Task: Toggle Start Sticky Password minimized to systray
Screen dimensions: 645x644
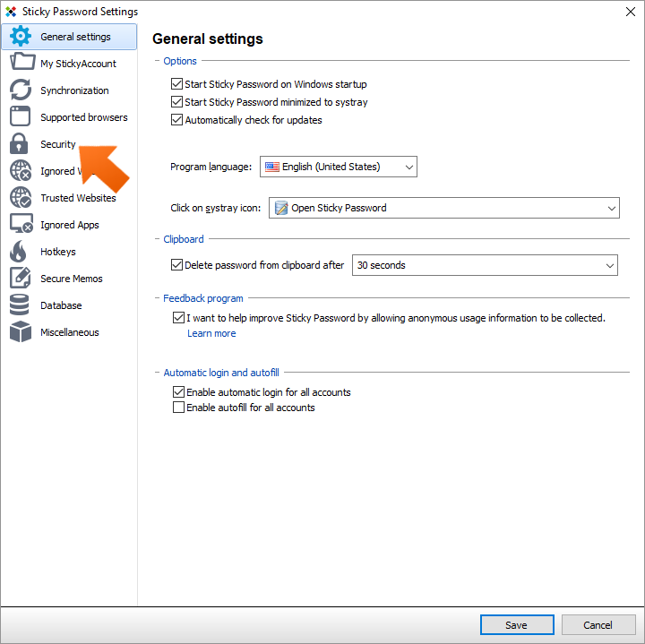Action: 176,101
